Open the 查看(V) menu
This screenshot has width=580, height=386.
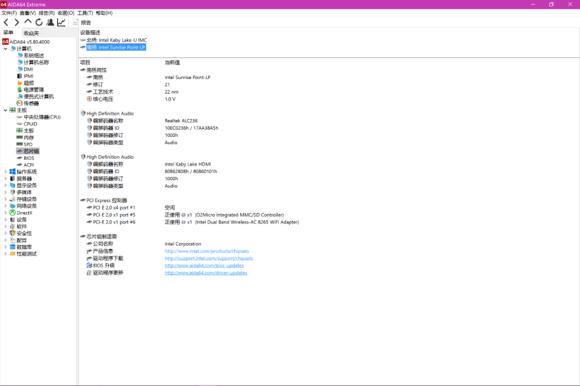click(x=28, y=13)
